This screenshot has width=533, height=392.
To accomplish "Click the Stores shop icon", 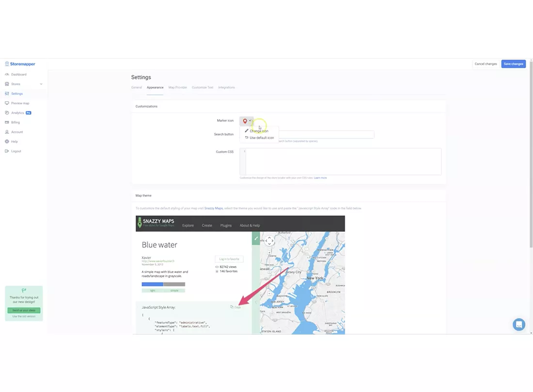I will click(7, 84).
